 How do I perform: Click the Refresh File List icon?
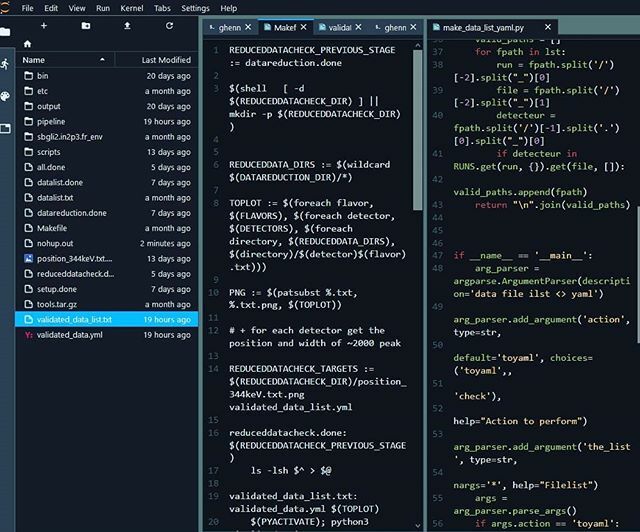(169, 26)
